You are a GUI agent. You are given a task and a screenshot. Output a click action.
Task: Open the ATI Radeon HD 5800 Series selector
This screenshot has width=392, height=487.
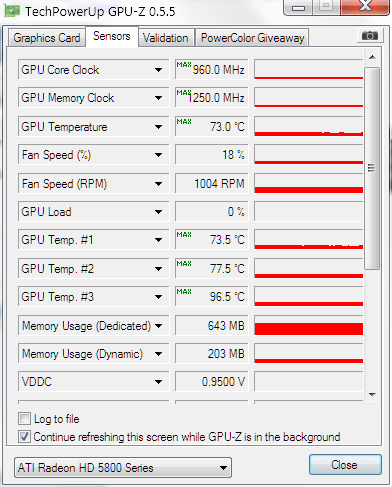click(123, 468)
